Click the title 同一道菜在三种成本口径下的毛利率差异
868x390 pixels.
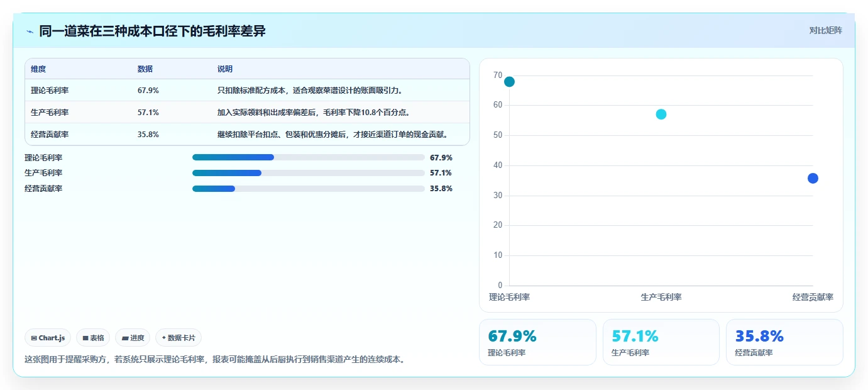click(x=153, y=31)
